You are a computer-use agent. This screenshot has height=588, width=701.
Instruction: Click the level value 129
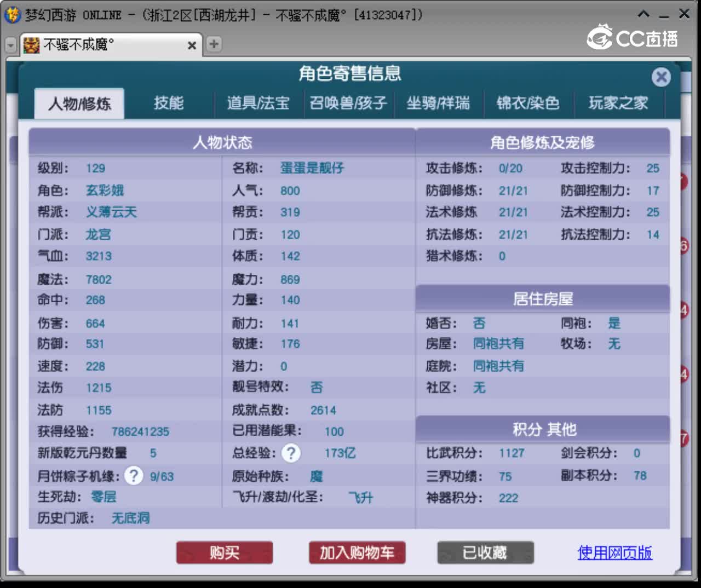[95, 168]
